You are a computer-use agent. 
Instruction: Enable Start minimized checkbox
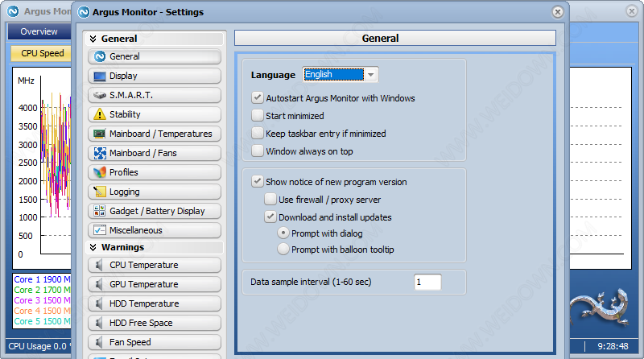[x=258, y=115]
